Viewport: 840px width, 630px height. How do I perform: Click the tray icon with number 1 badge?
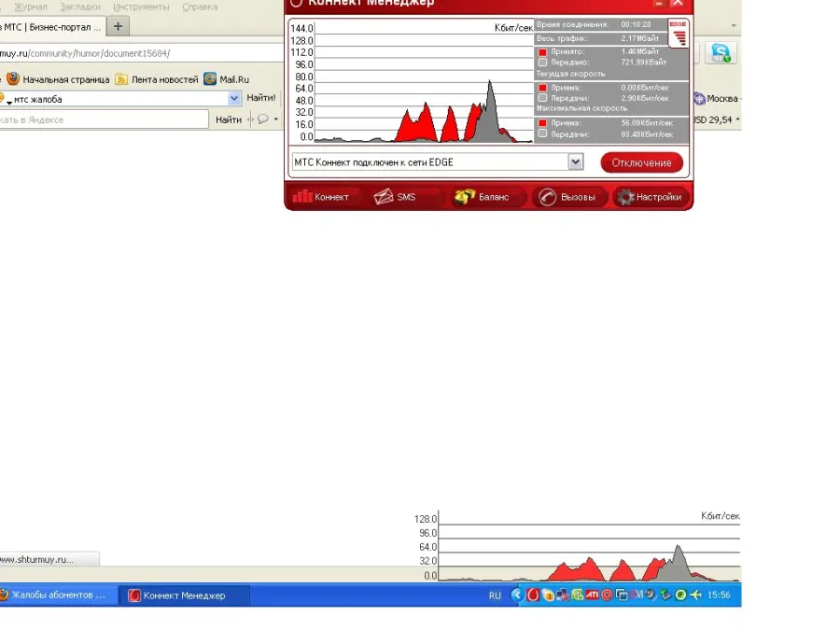548,595
